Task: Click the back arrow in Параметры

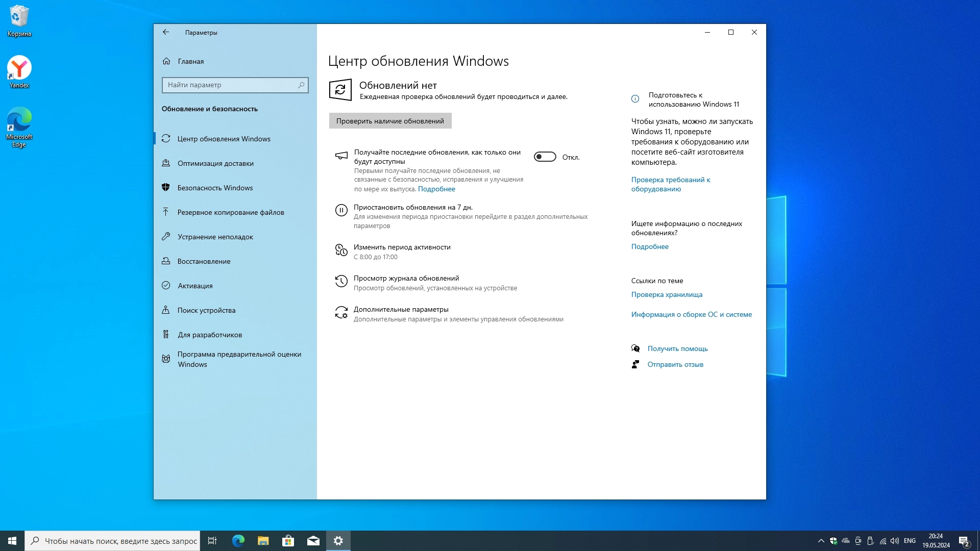Action: click(x=166, y=32)
